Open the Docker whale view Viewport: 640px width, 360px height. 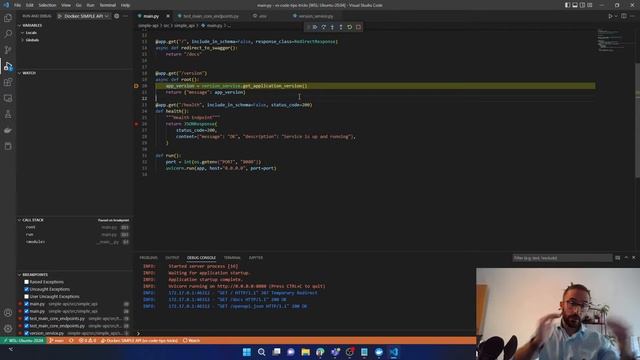8,131
